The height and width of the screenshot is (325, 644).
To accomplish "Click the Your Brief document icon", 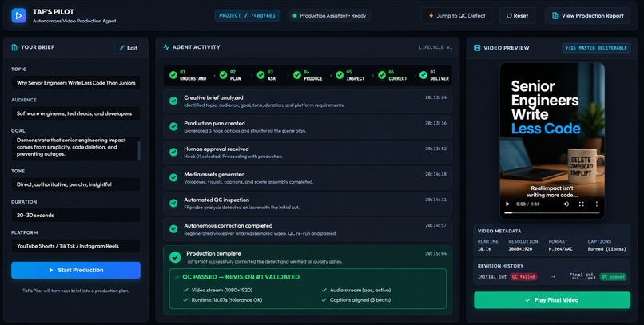I will 14,47.
